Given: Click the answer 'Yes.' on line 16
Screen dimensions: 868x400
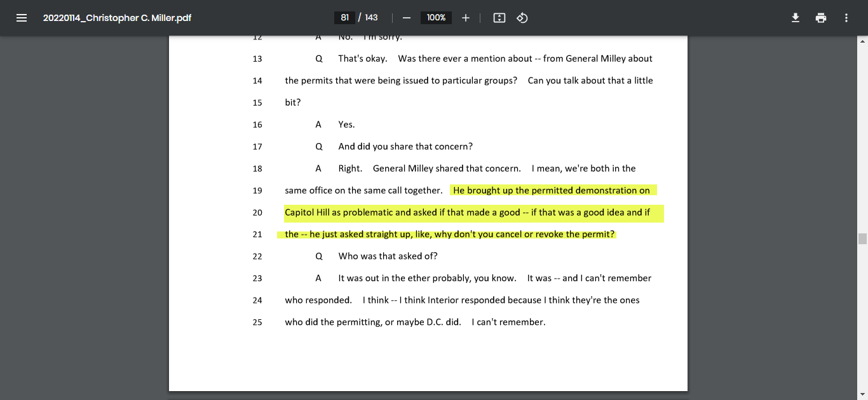Looking at the screenshot, I should 346,125.
